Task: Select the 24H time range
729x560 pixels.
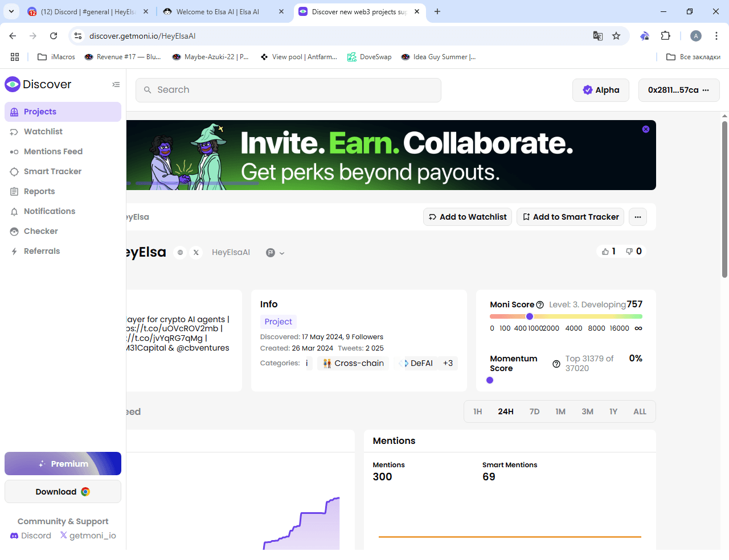Action: (x=506, y=411)
